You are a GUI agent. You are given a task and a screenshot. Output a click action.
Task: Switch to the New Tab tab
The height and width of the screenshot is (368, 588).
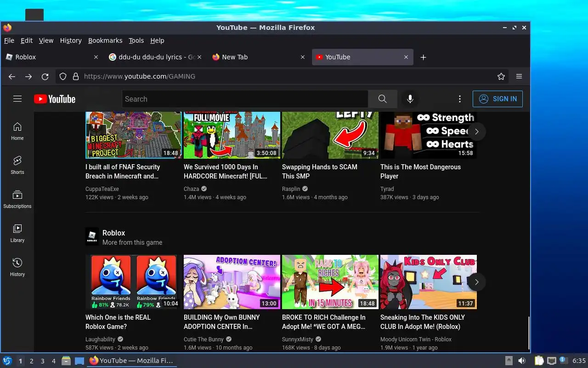pyautogui.click(x=259, y=57)
